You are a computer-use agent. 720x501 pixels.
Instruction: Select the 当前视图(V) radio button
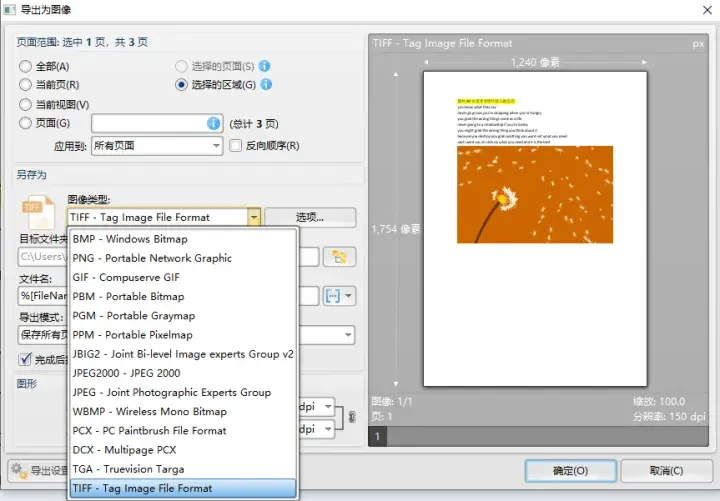(25, 105)
